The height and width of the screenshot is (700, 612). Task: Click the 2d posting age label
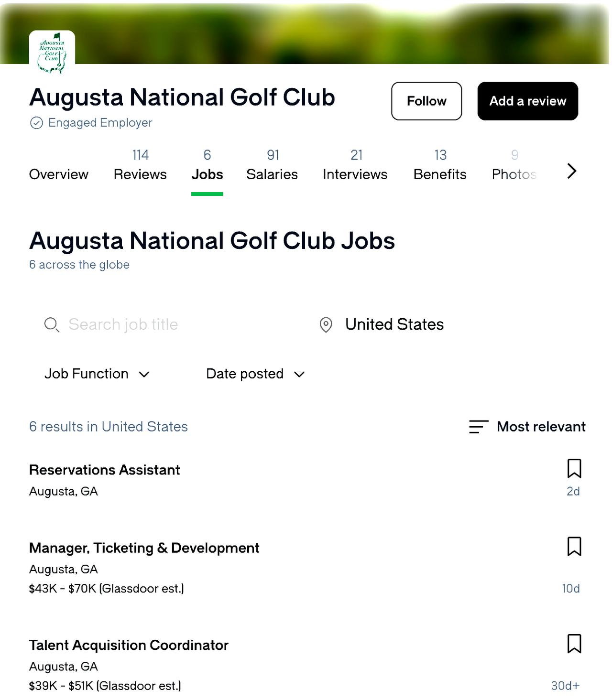pos(573,491)
